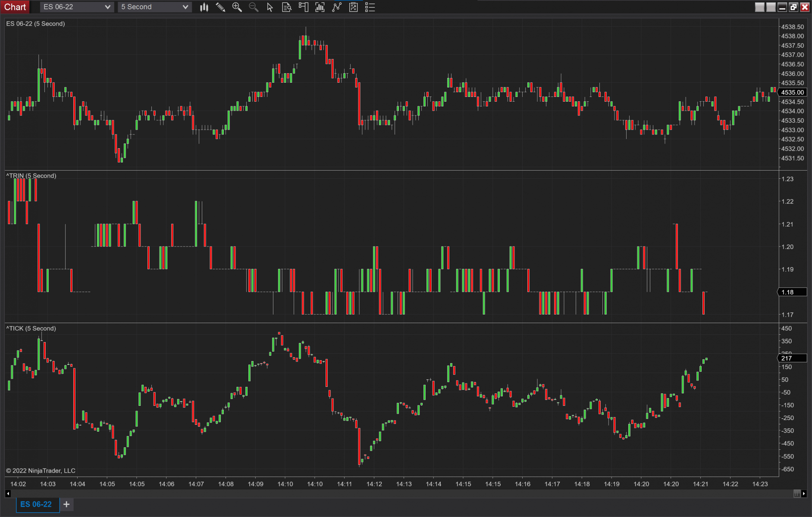This screenshot has width=812, height=517.
Task: Click the 4538.50 price axis label
Action: pos(793,27)
